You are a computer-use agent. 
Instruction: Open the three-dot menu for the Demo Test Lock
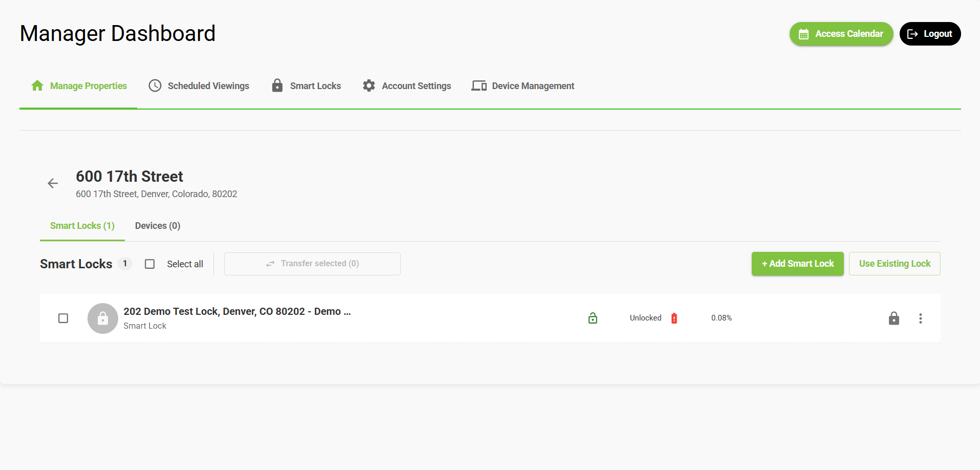pos(920,318)
